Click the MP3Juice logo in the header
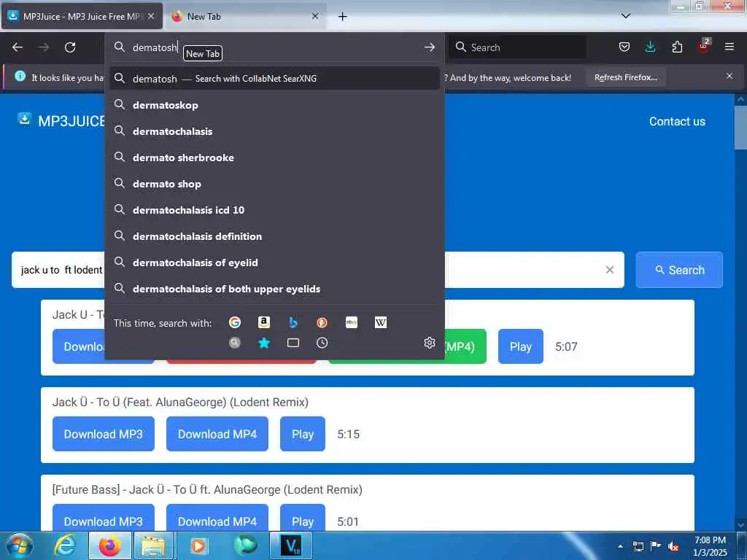 (61, 121)
